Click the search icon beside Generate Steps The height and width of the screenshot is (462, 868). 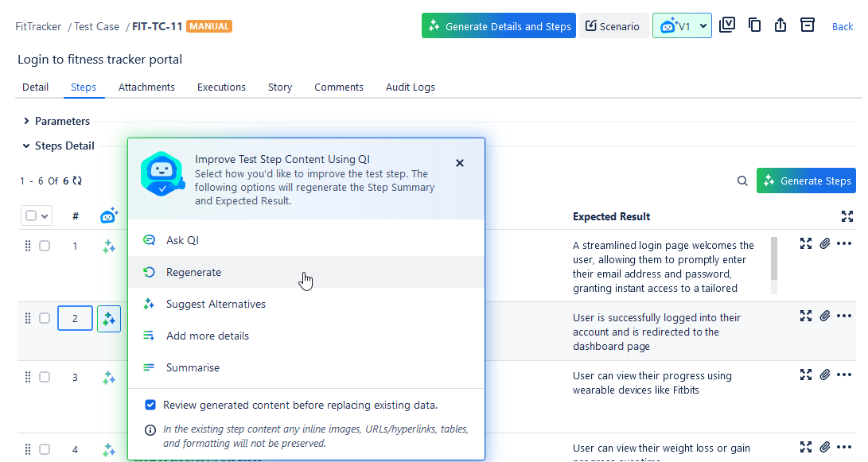click(x=742, y=181)
